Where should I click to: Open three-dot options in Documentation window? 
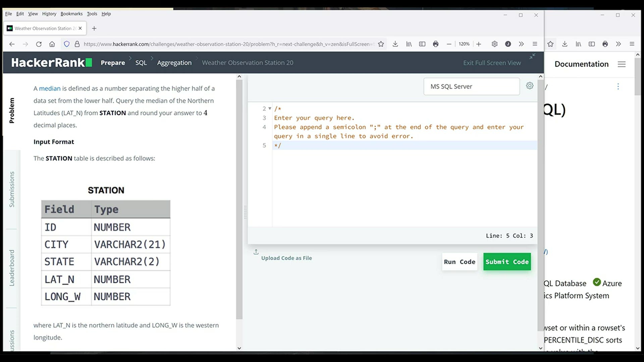pyautogui.click(x=618, y=86)
